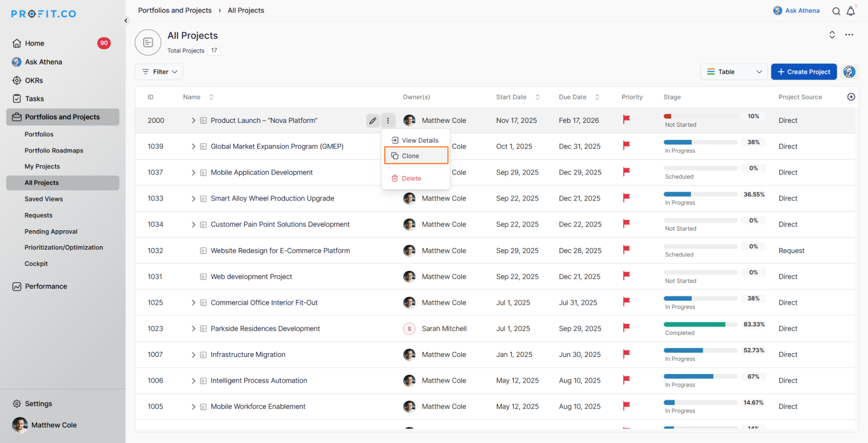Toggle sort order on Name column
The height and width of the screenshot is (443, 868).
211,97
